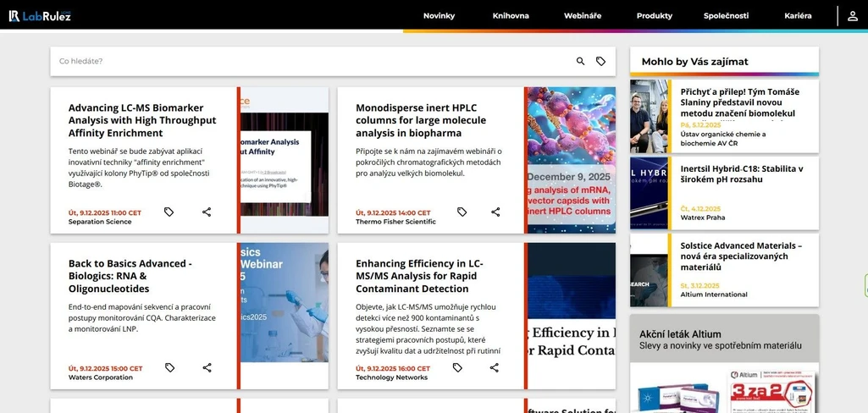The height and width of the screenshot is (413, 868).
Task: Share the Thermo Fisher Scientific webinar card
Action: pyautogui.click(x=495, y=212)
